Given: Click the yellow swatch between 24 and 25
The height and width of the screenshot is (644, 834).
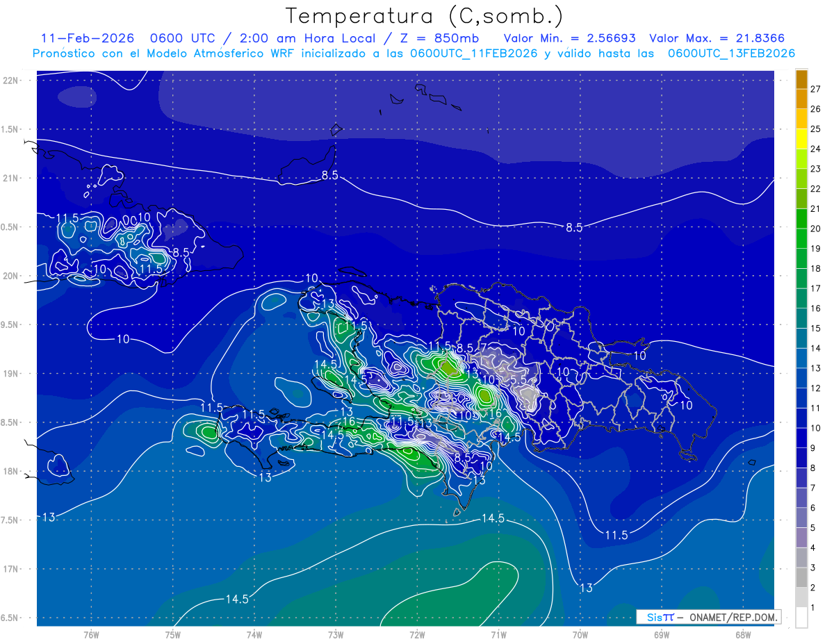Looking at the screenshot, I should point(801,139).
